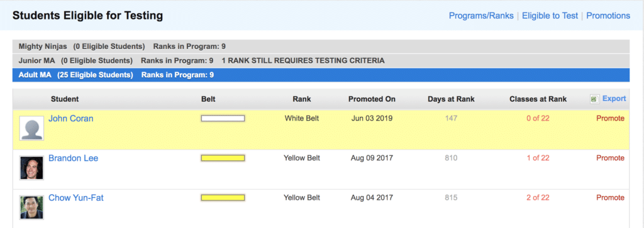Open the Promotions page
This screenshot has height=228, width=644.
(608, 16)
